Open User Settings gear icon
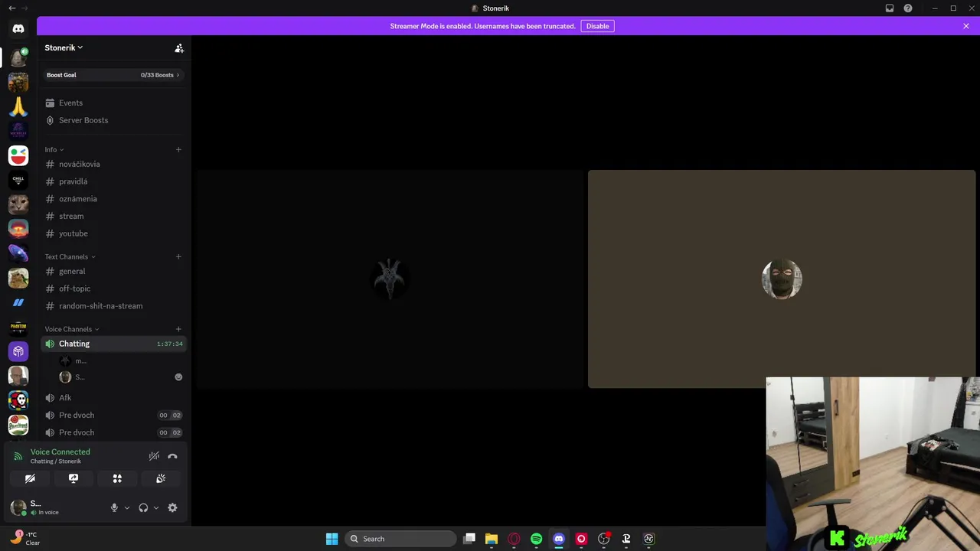 pos(172,507)
